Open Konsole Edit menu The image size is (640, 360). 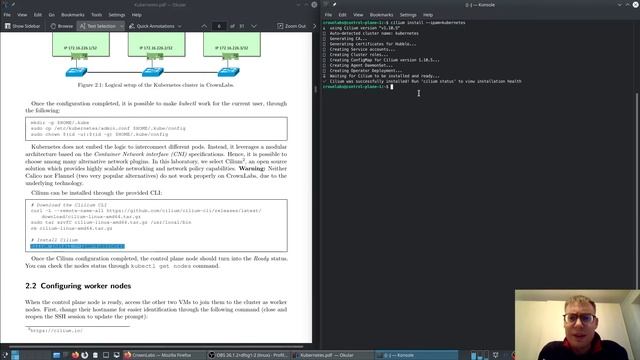342,15
